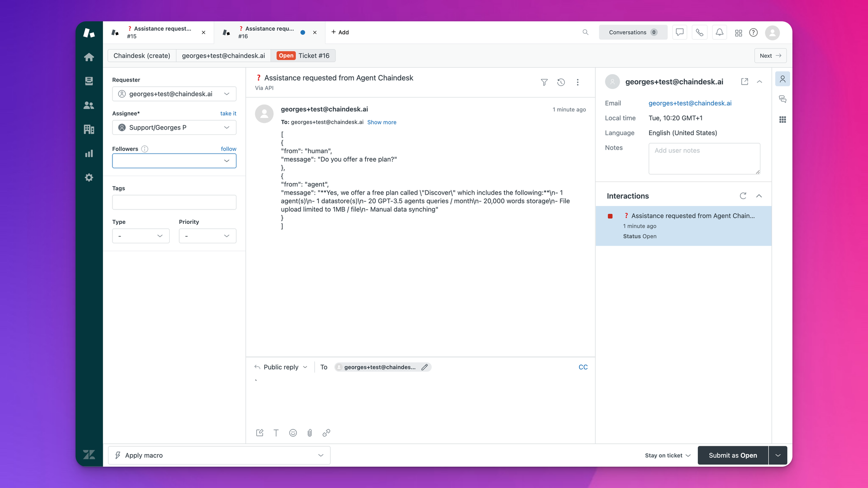
Task: Open user profile external view icon
Action: click(x=744, y=82)
